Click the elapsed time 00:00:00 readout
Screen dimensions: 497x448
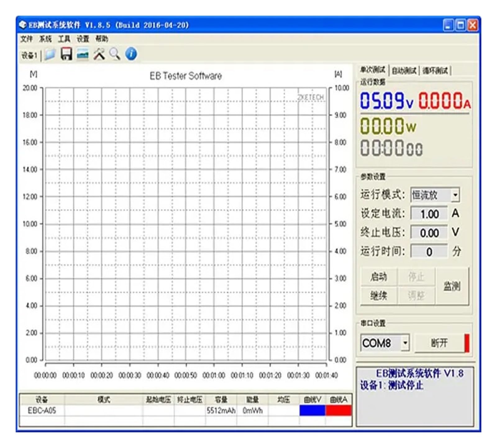click(x=391, y=148)
